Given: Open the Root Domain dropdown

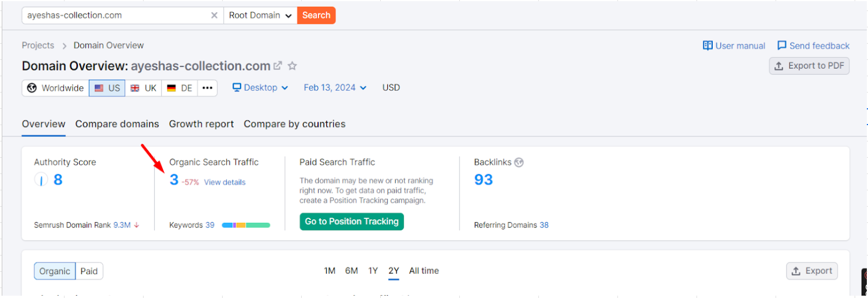Looking at the screenshot, I should tap(260, 16).
